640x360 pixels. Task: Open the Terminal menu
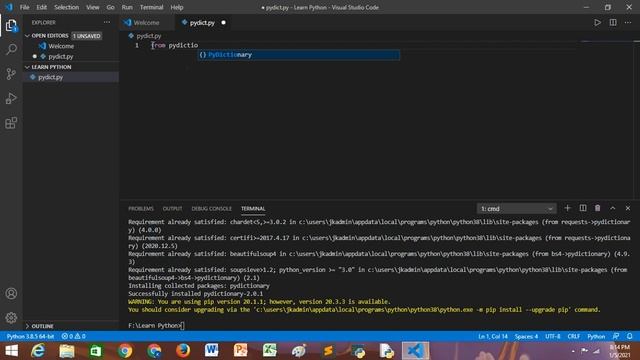(x=151, y=7)
